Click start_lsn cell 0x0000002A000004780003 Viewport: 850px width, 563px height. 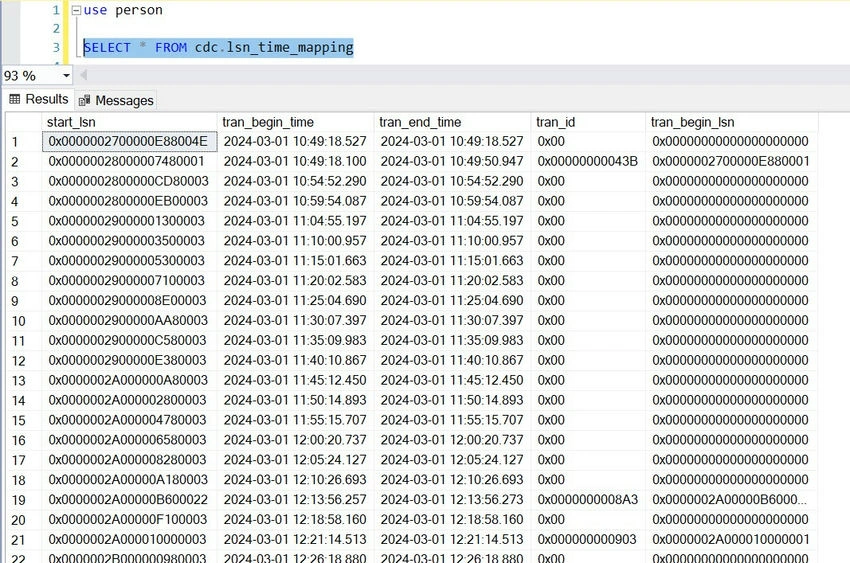pyautogui.click(x=130, y=420)
